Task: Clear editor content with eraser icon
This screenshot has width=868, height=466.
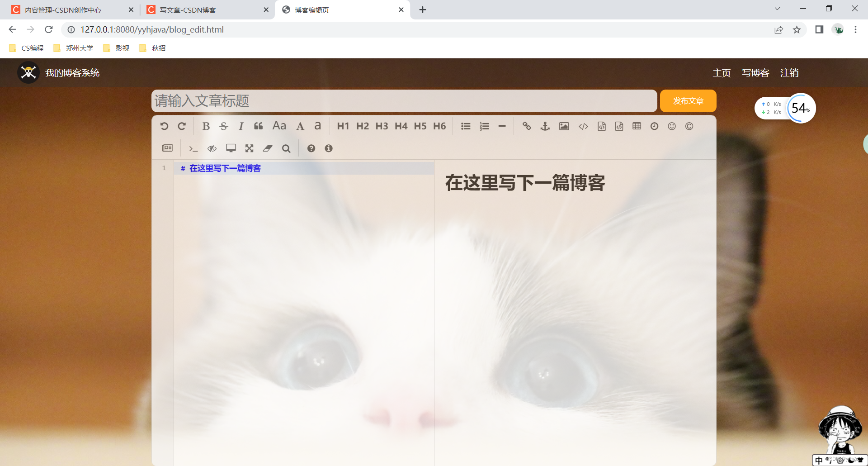Action: point(268,148)
